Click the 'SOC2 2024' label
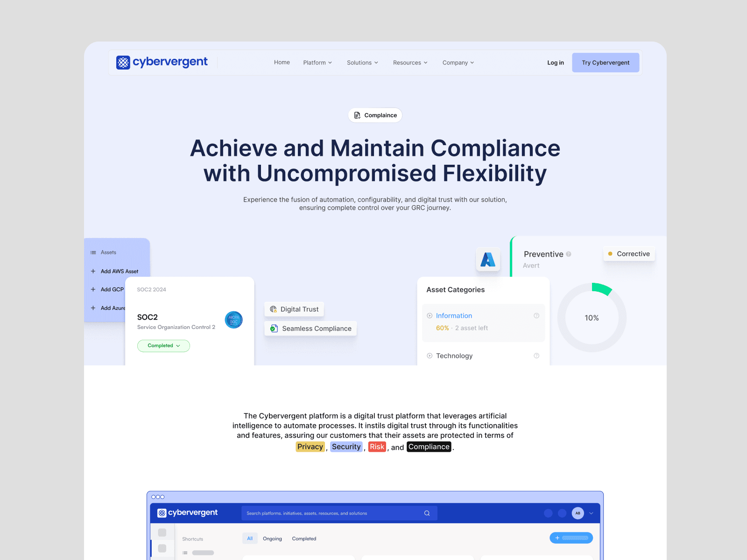Screen dimensions: 747x560 coord(151,289)
